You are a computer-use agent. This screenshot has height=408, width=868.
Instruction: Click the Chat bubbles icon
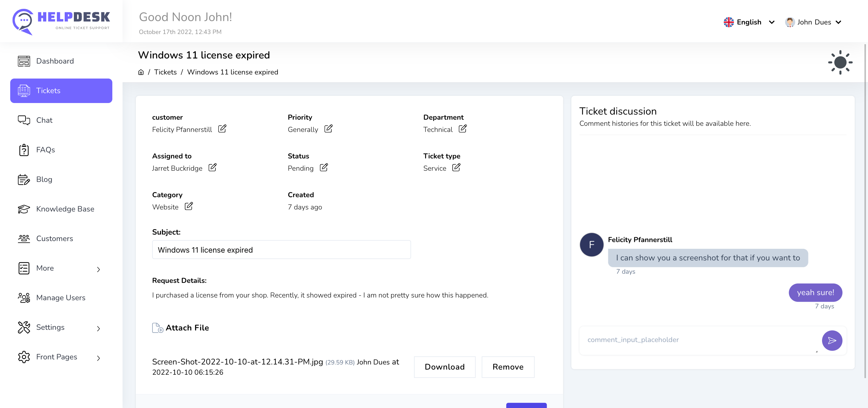coord(24,120)
